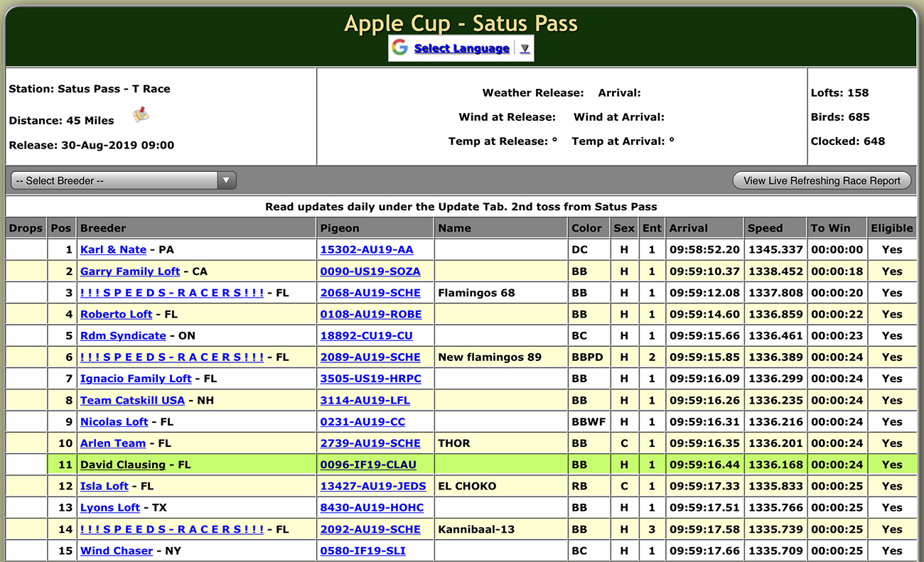The width and height of the screenshot is (924, 562).
Task: Open Roberto Loft breeder link
Action: tap(117, 314)
